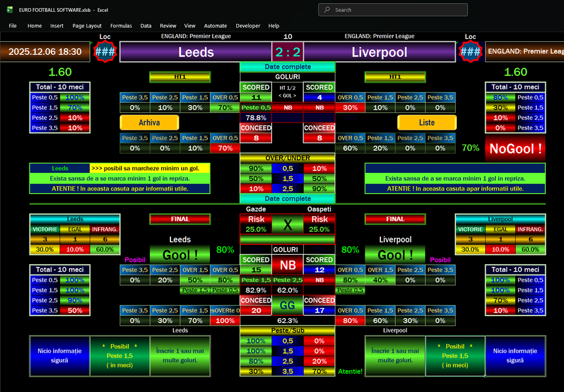Select the 2 : 2 score box

[288, 52]
